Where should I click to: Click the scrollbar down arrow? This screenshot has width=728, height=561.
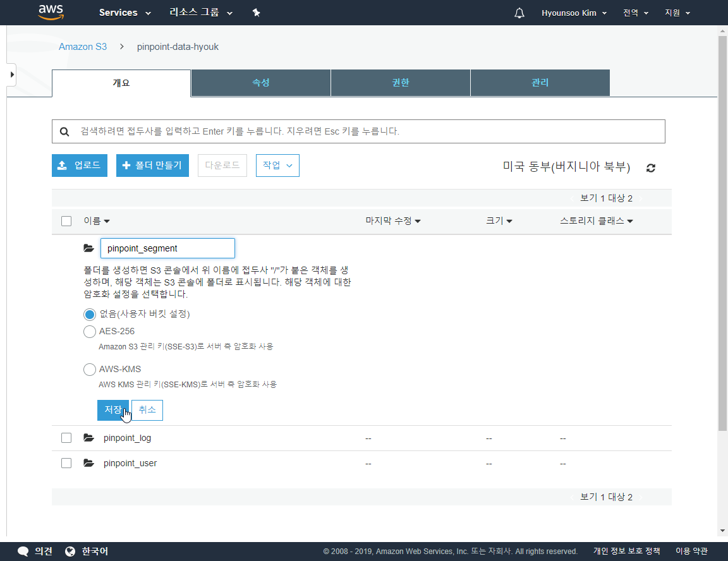[x=722, y=531]
